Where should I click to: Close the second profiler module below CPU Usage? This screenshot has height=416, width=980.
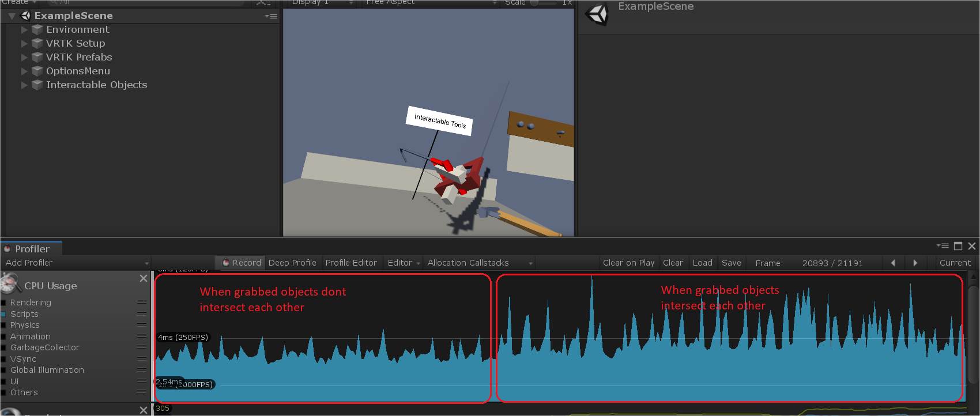(x=144, y=410)
